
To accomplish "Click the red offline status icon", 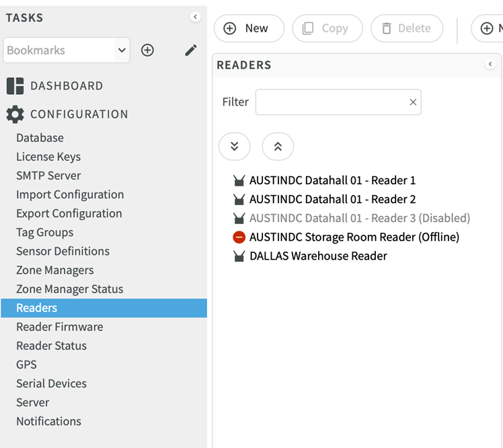I will (x=239, y=237).
